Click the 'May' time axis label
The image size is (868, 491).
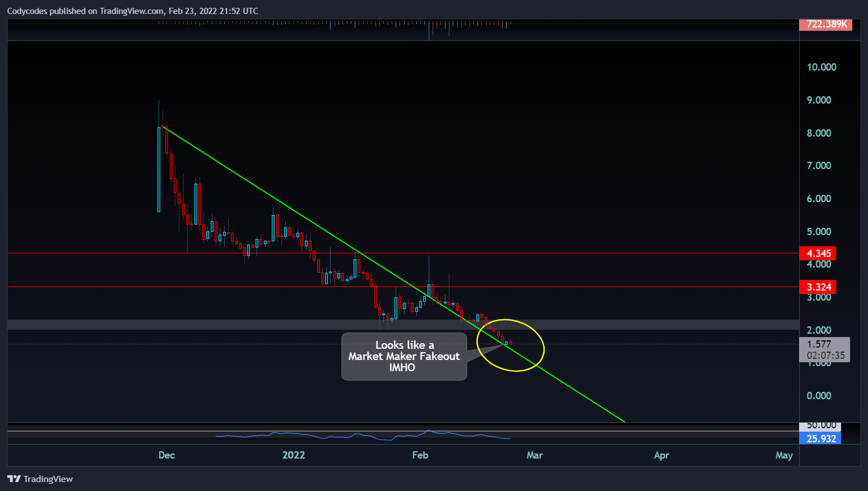click(784, 455)
